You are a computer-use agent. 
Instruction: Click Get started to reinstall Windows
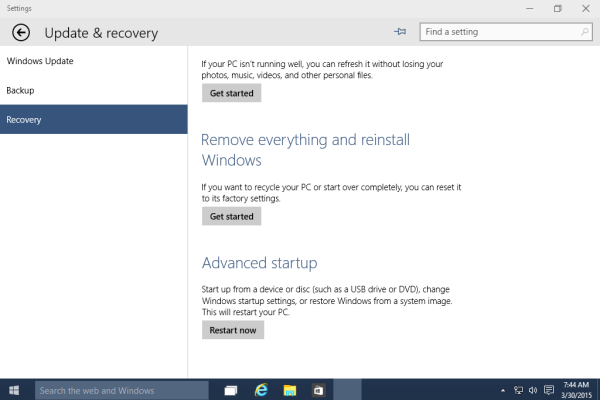232,216
